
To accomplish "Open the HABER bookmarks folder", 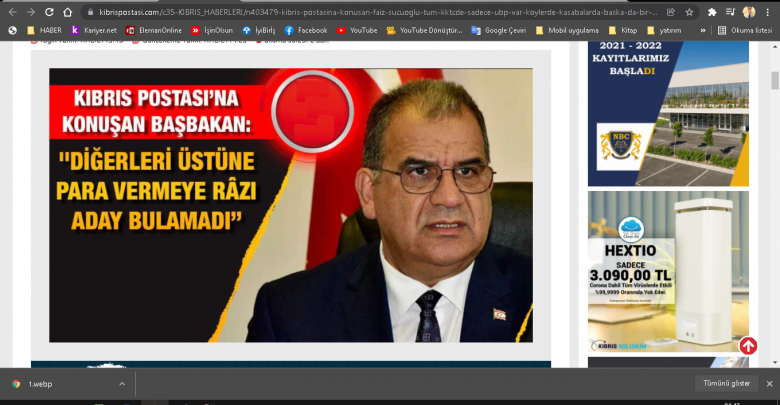I will (43, 30).
